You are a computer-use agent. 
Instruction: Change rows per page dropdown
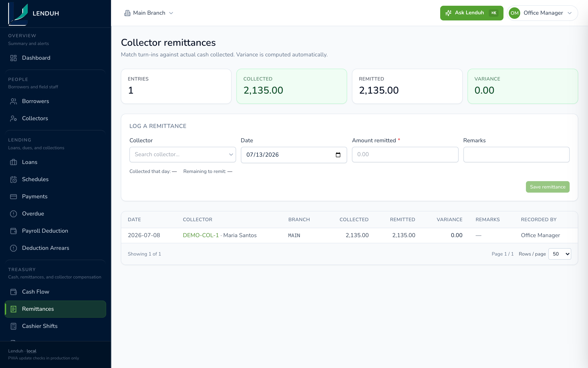560,254
